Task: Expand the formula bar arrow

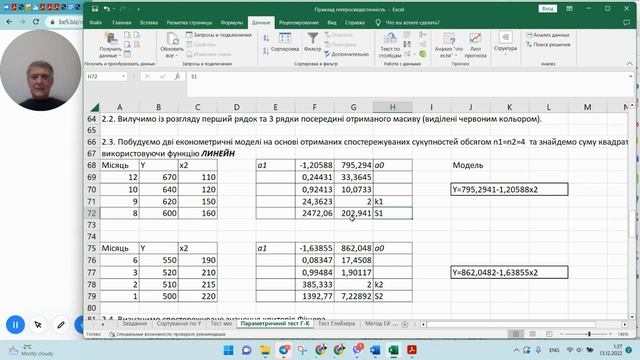Action: pyautogui.click(x=631, y=76)
